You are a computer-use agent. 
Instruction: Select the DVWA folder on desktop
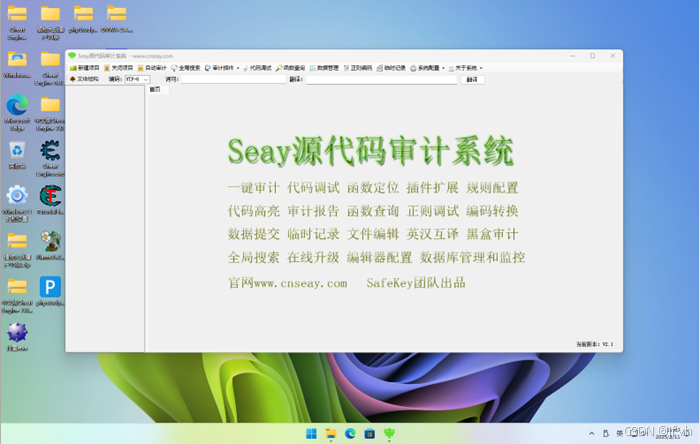[x=117, y=19]
